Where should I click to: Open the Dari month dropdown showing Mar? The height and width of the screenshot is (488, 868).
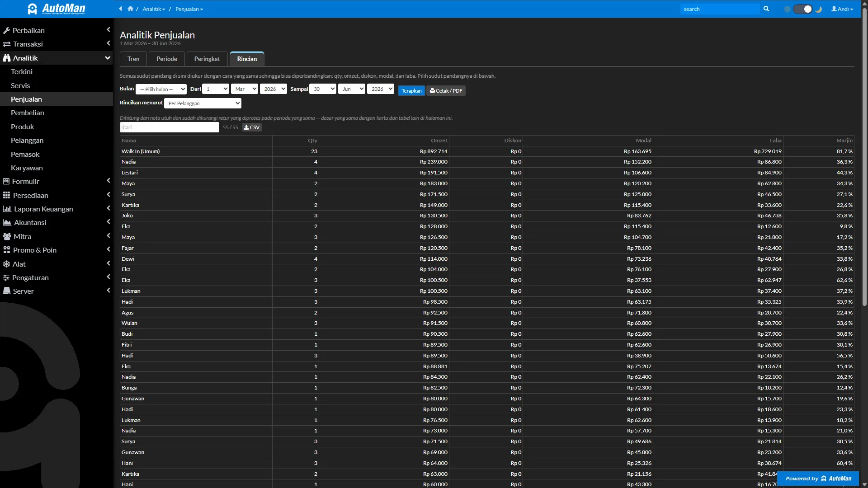pos(245,89)
